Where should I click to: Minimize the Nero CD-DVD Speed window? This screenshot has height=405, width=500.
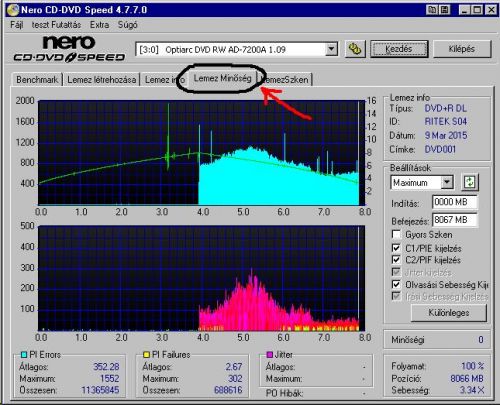465,10
